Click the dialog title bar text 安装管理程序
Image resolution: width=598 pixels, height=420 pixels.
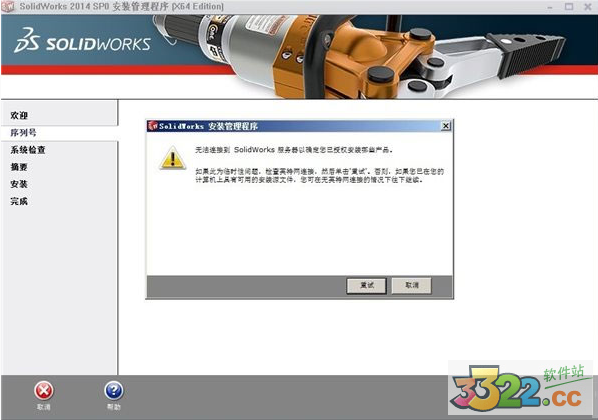click(x=233, y=126)
